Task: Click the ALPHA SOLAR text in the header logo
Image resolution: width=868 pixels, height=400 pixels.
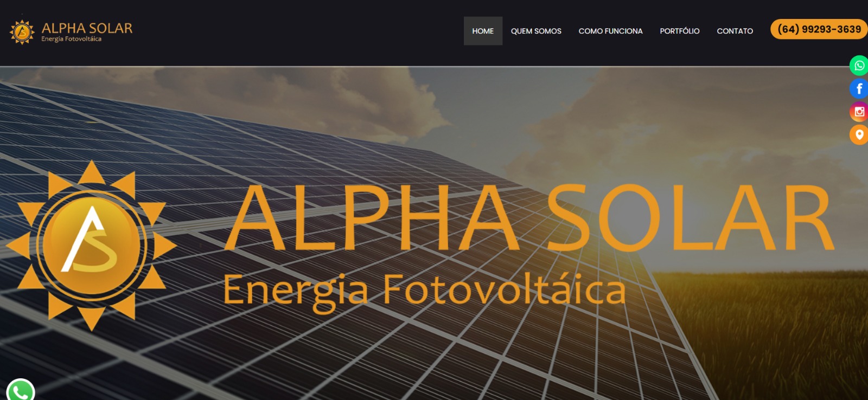Action: click(x=87, y=28)
